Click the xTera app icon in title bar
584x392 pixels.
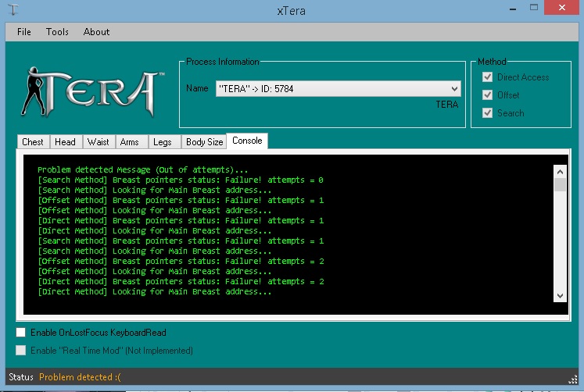13,9
